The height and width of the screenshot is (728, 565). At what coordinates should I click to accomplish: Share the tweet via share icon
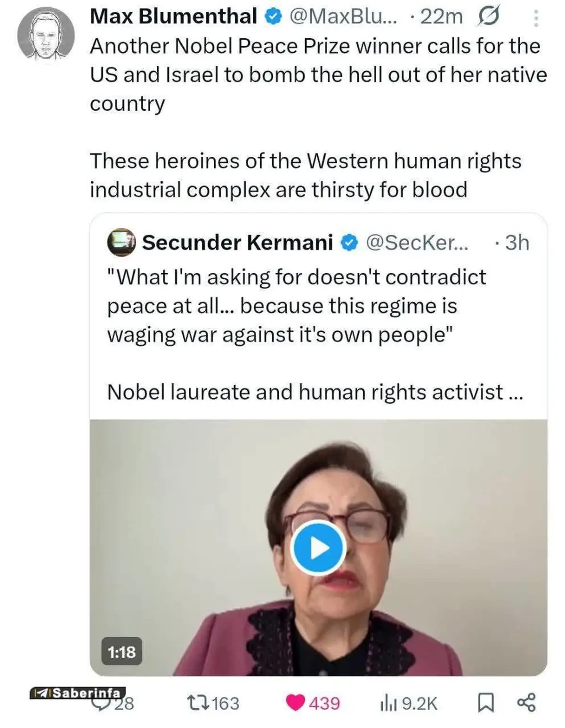click(526, 704)
